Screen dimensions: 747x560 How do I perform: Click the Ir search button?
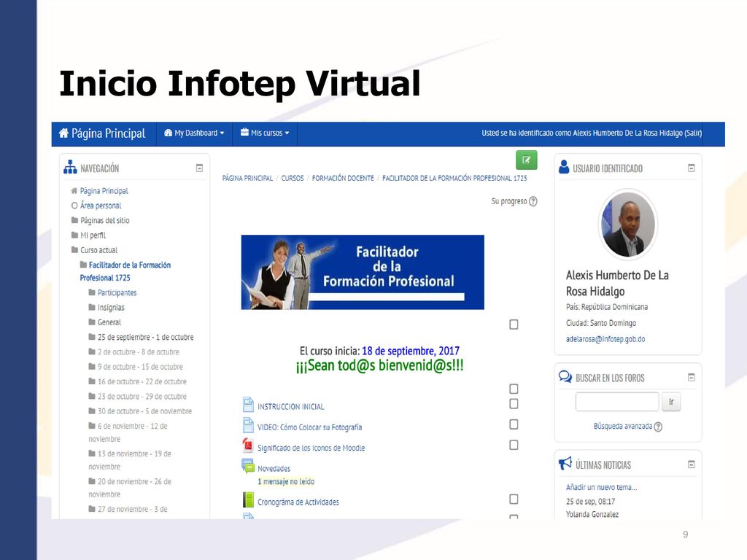pyautogui.click(x=671, y=402)
